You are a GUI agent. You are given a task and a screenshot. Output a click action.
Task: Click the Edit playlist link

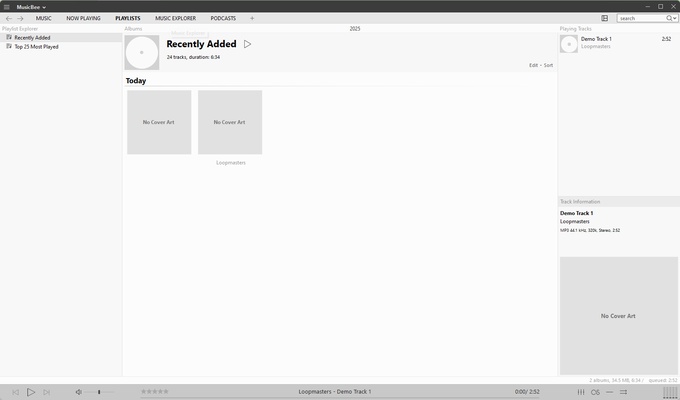[x=533, y=65]
